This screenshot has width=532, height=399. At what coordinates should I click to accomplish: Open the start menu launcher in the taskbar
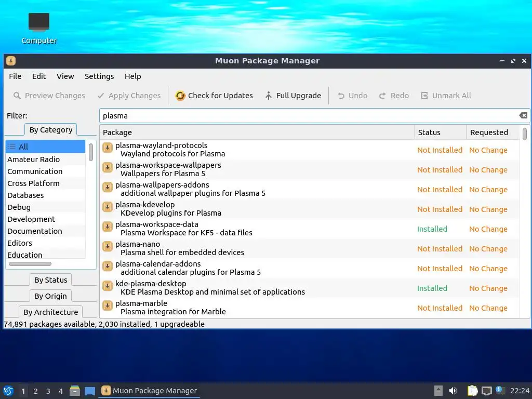coord(8,391)
